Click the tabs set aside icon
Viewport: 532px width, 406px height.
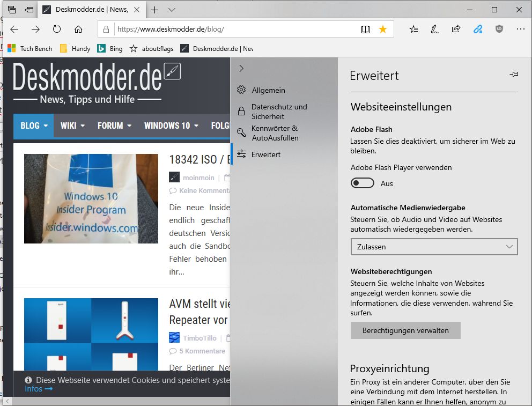(12, 10)
